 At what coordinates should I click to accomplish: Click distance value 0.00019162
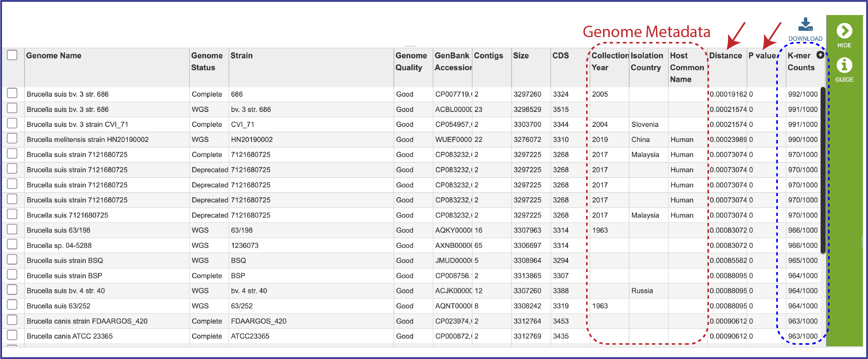pyautogui.click(x=728, y=94)
